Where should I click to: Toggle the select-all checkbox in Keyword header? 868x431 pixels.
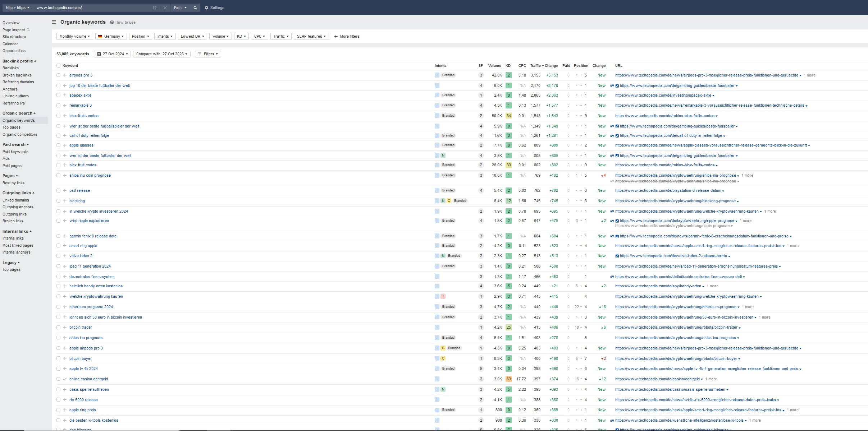point(58,66)
